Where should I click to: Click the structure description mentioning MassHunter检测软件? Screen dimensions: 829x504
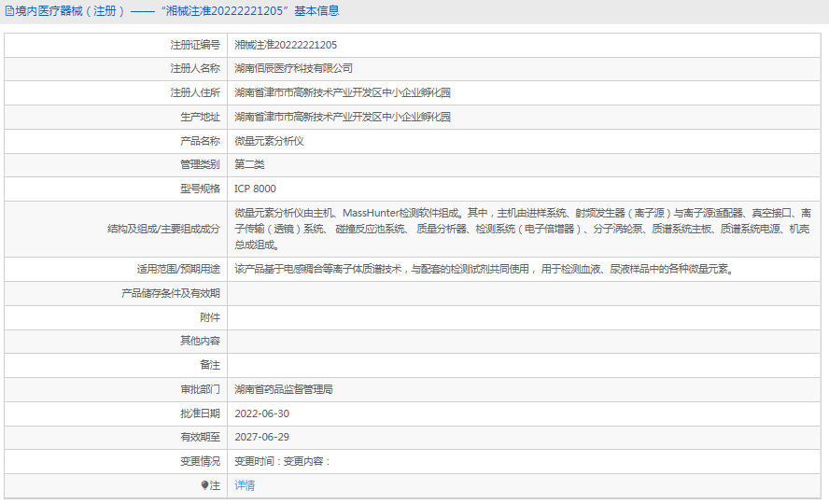tap(523, 229)
